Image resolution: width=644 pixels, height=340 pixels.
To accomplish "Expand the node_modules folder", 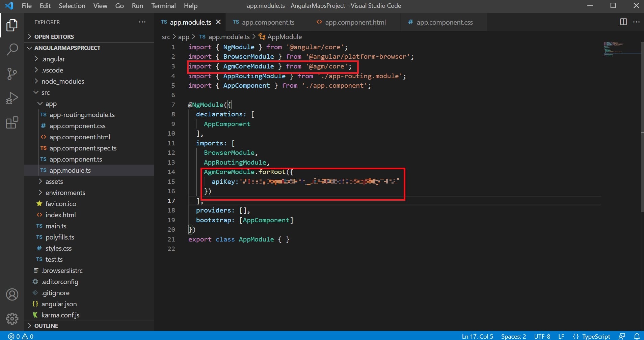I will point(62,81).
